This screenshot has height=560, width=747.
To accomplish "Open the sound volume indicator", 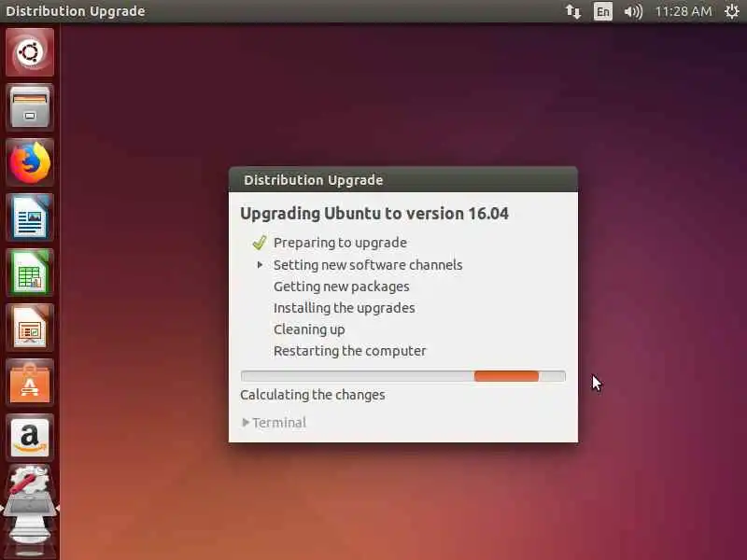I will coord(633,11).
